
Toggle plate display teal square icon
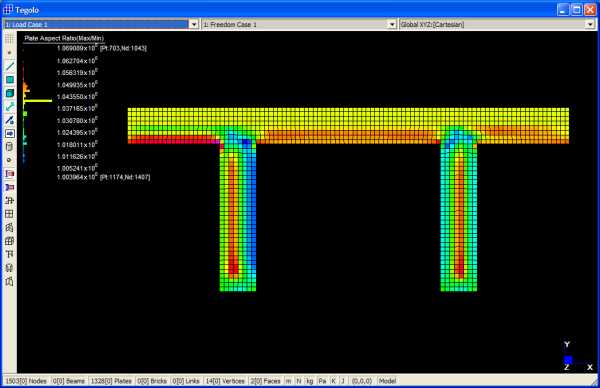pos(10,80)
